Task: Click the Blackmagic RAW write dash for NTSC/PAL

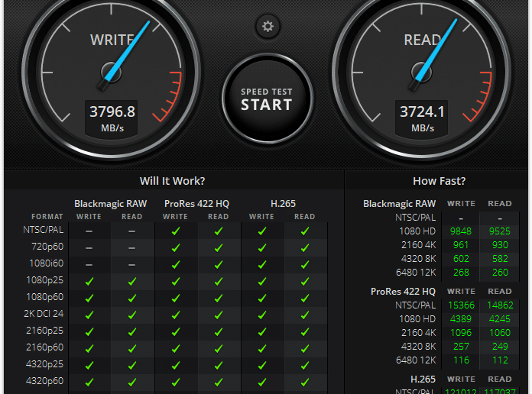Action: pos(89,231)
